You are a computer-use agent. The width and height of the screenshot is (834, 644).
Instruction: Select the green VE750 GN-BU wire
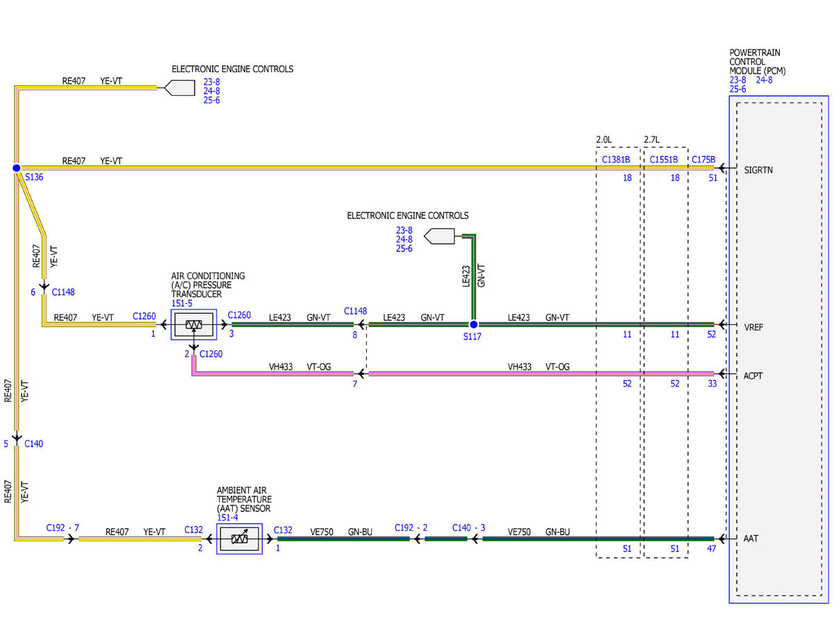click(x=598, y=538)
